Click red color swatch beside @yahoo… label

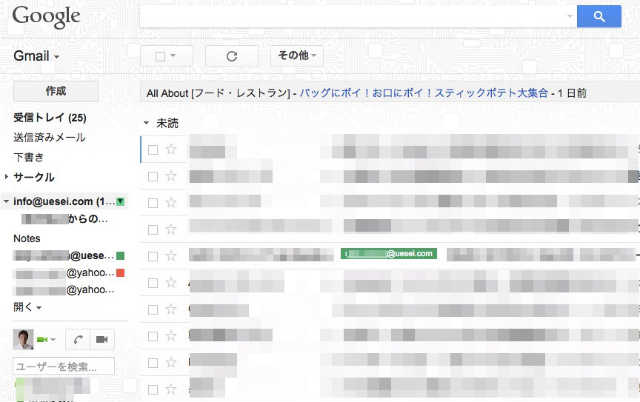click(120, 273)
